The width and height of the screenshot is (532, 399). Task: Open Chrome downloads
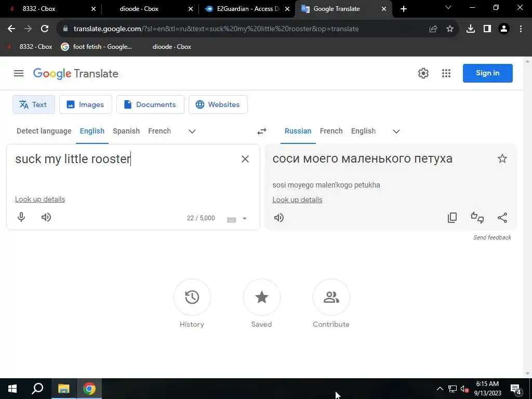pyautogui.click(x=471, y=29)
